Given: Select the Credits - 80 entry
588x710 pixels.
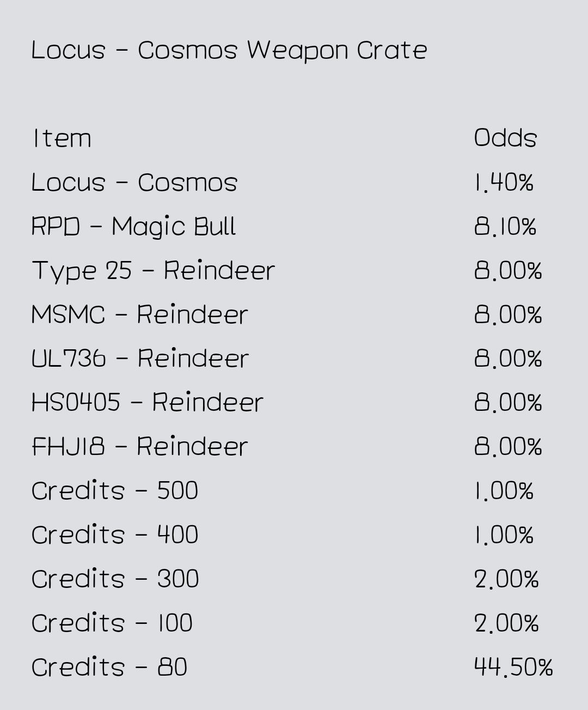Looking at the screenshot, I should point(109,667).
